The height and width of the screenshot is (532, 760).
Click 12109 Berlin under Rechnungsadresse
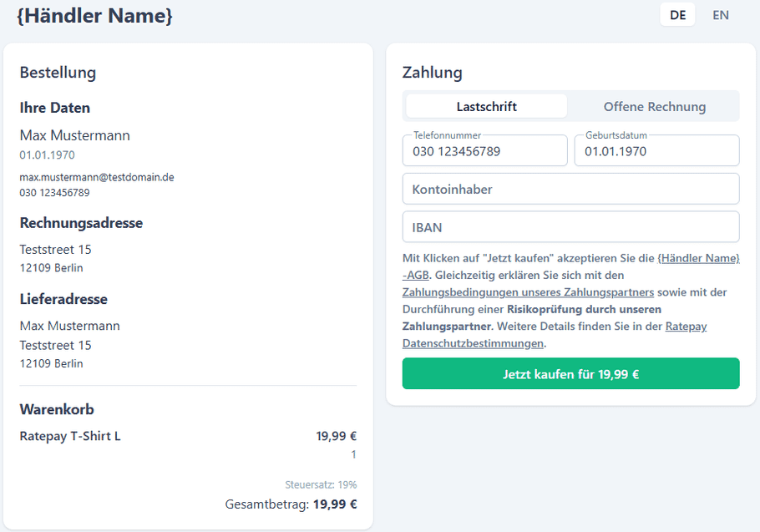coord(52,268)
